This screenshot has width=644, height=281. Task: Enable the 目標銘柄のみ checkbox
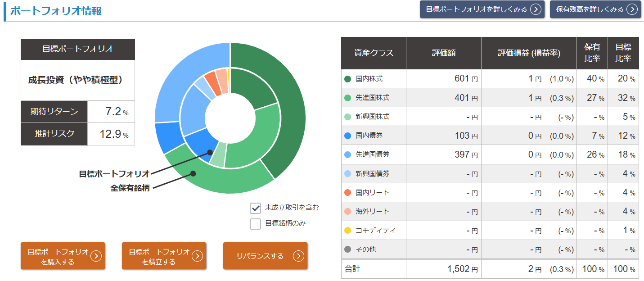(x=256, y=224)
